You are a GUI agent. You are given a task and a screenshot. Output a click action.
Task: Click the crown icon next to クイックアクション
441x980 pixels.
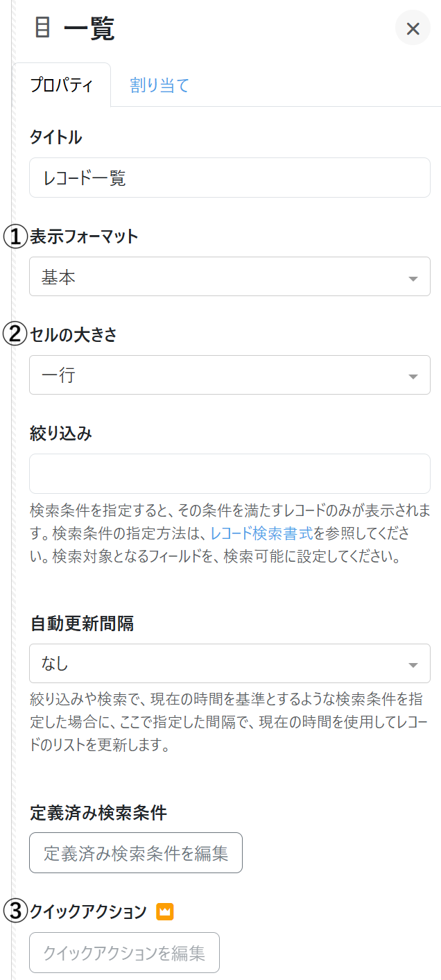(164, 911)
